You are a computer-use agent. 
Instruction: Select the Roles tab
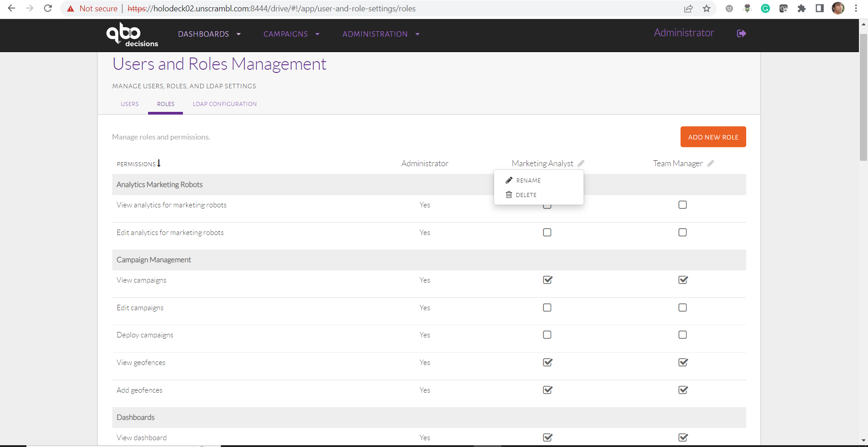166,104
